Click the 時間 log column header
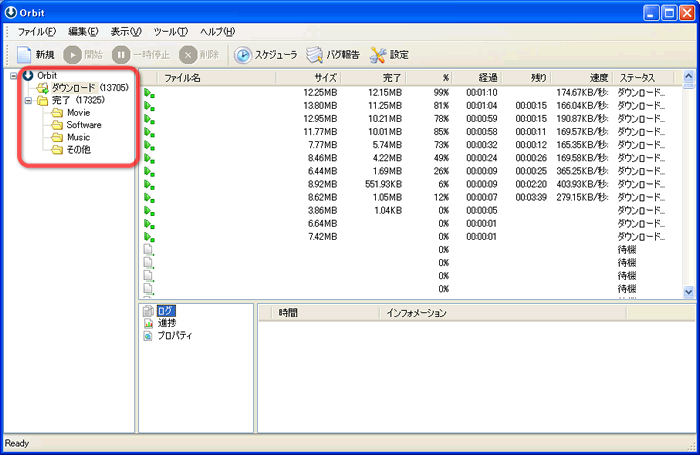The width and height of the screenshot is (700, 455). tap(326, 313)
